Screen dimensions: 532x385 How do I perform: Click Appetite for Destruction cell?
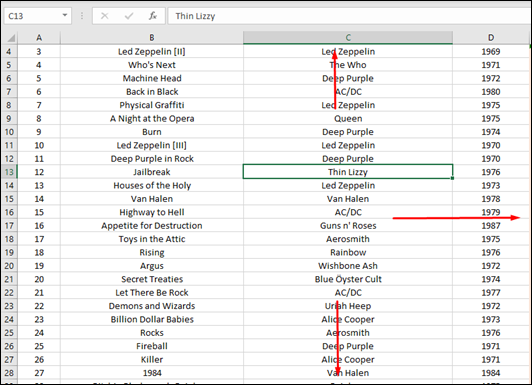152,226
